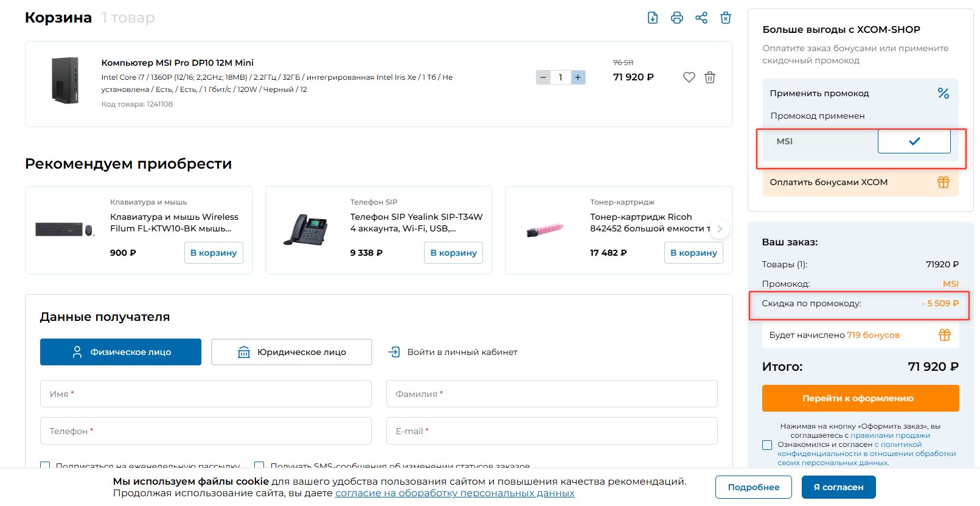Expand Оплатить бонусами XCOM section
Screen dimensions: 980x506
(829, 182)
